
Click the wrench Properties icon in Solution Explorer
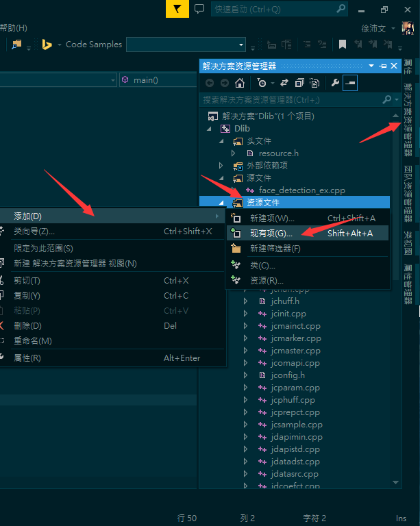point(335,83)
